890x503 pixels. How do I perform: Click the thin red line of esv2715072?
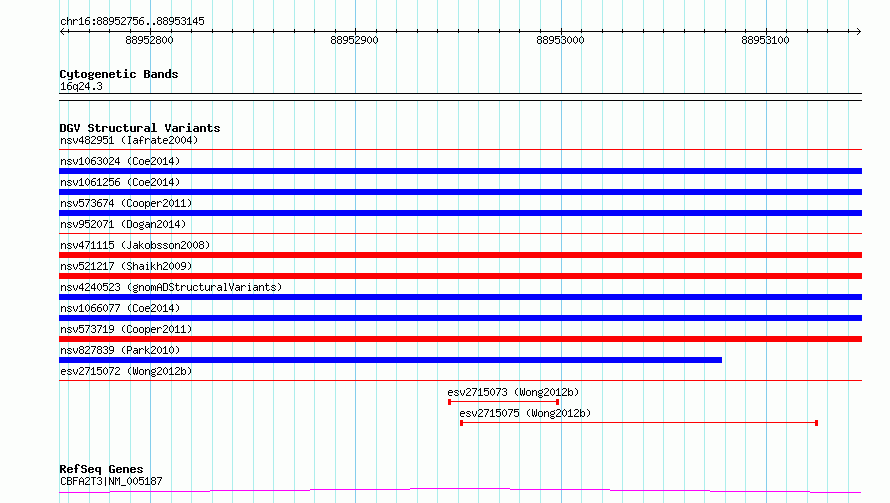coord(460,380)
